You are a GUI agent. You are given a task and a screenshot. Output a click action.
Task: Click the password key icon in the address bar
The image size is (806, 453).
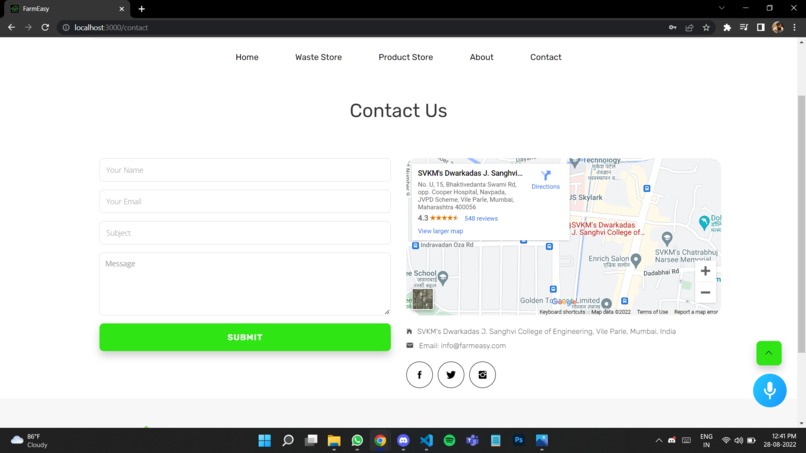point(672,27)
